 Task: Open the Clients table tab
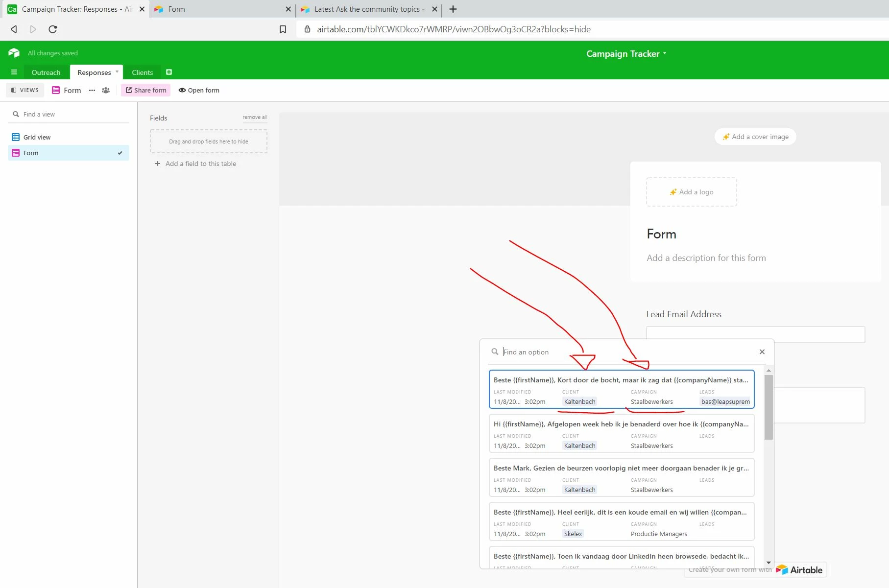pos(143,72)
